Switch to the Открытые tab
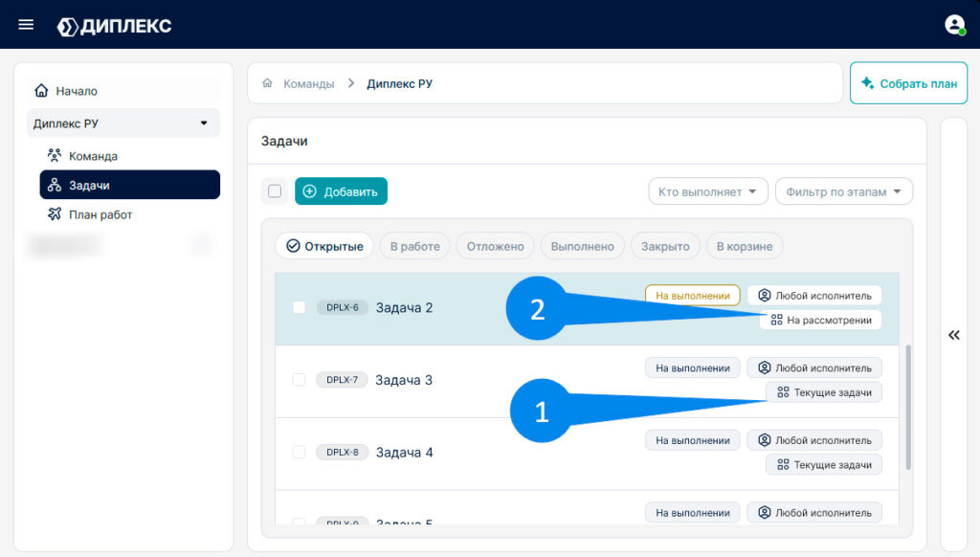980x557 pixels. (x=324, y=246)
